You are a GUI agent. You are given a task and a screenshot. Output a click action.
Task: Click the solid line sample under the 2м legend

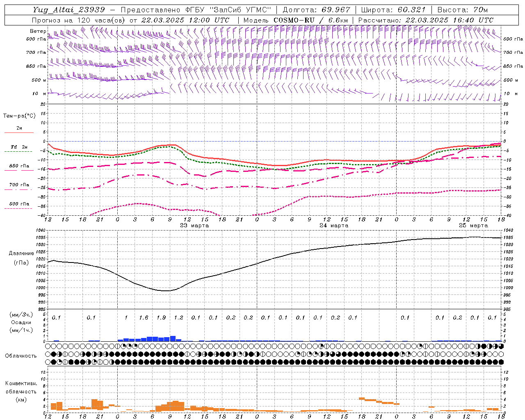coord(19,133)
